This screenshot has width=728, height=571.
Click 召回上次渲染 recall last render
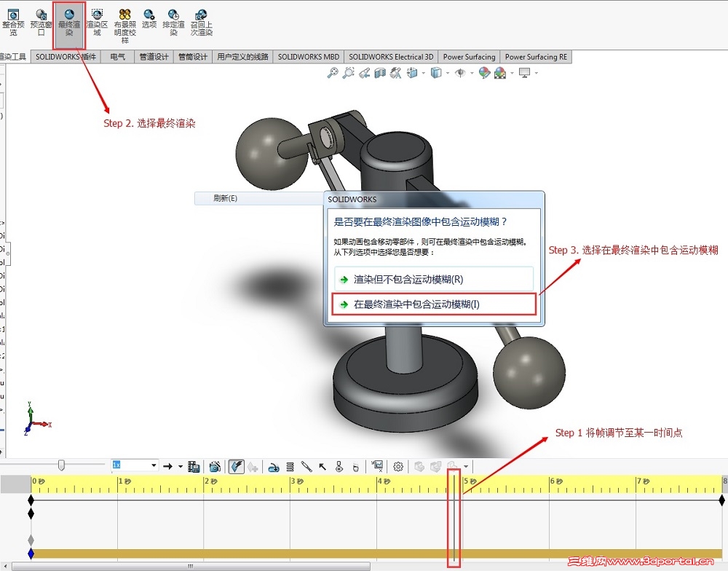click(202, 23)
